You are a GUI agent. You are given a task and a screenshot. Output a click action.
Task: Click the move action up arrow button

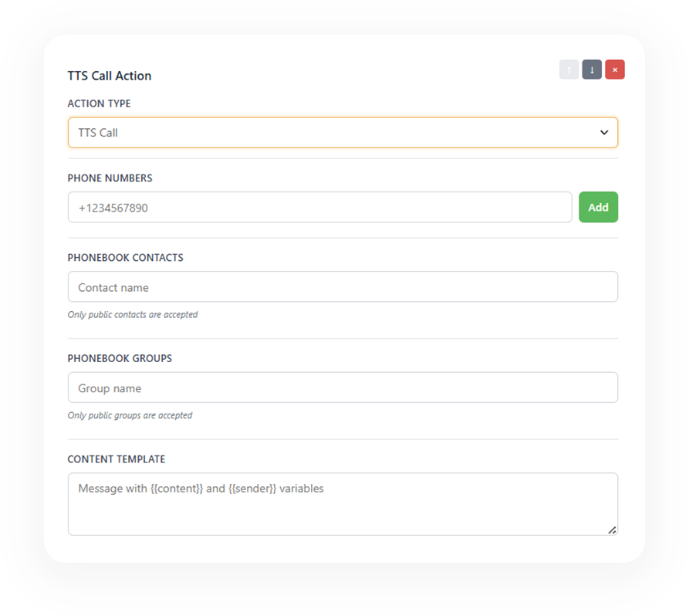569,69
